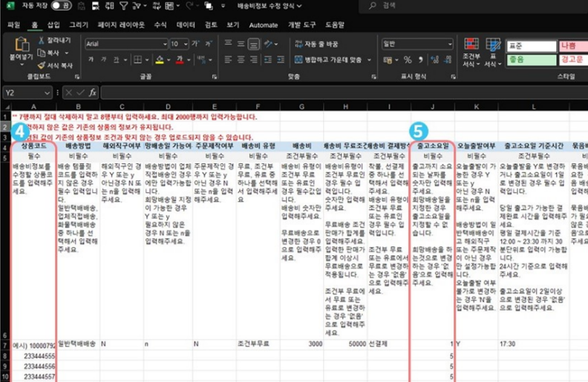Toggle bold 가 formatting
The width and height of the screenshot is (588, 382).
(x=91, y=59)
